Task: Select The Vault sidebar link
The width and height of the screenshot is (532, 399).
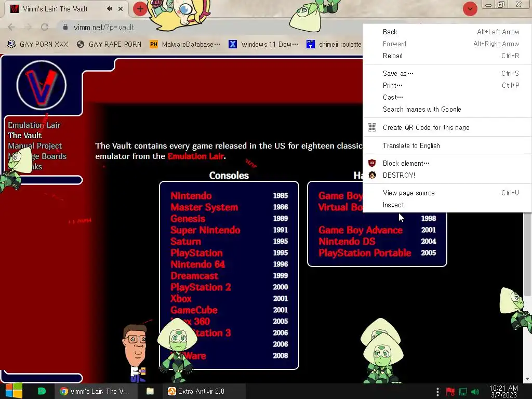Action: tap(25, 136)
